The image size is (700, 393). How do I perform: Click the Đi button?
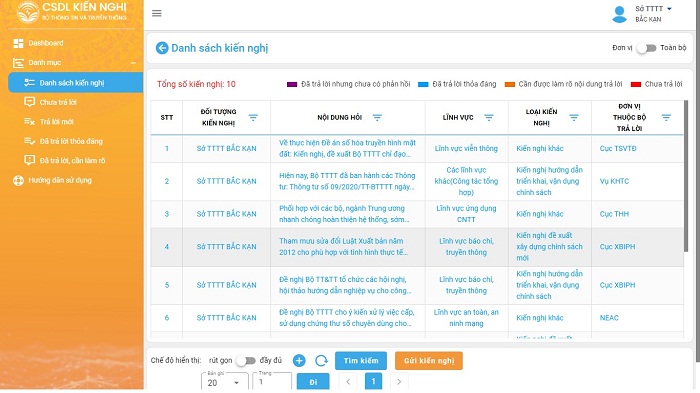pos(313,382)
